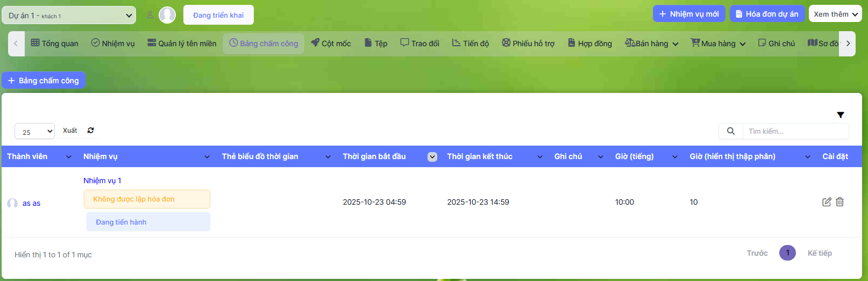Click the Nhiệm vụ mới button

689,14
